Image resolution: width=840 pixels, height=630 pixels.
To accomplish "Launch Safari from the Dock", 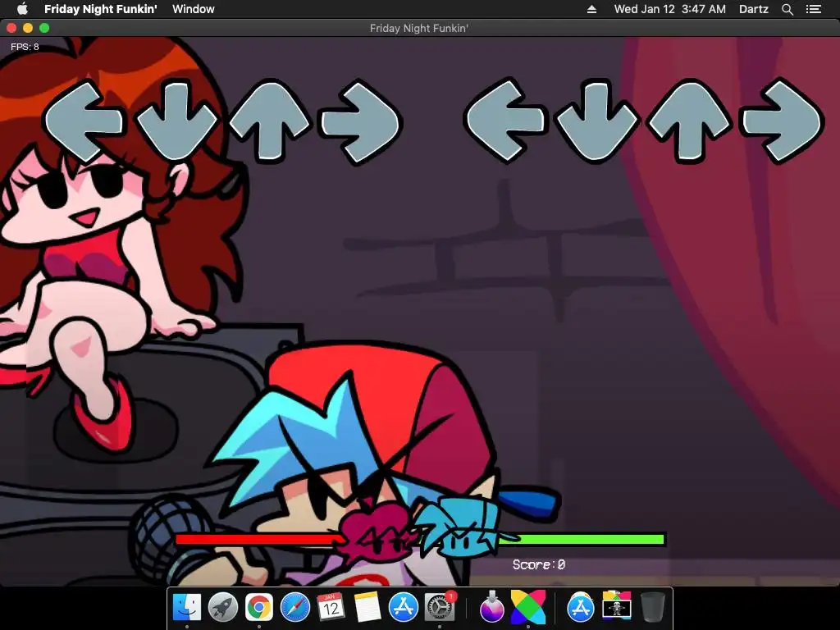I will [x=295, y=608].
